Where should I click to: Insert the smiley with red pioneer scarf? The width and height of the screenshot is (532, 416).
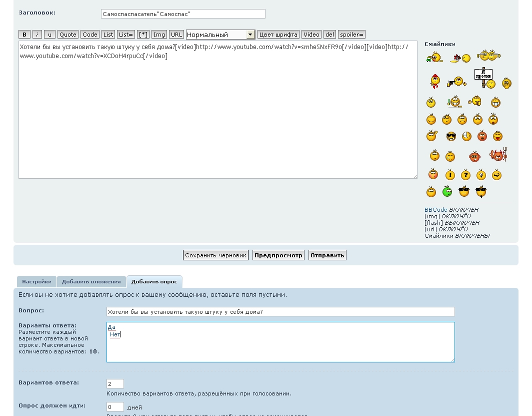[x=434, y=81]
